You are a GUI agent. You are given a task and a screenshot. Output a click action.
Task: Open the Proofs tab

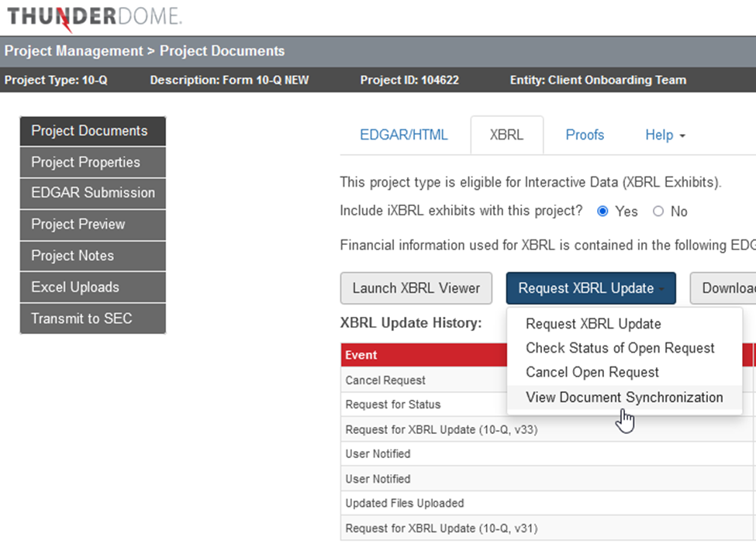click(x=585, y=135)
